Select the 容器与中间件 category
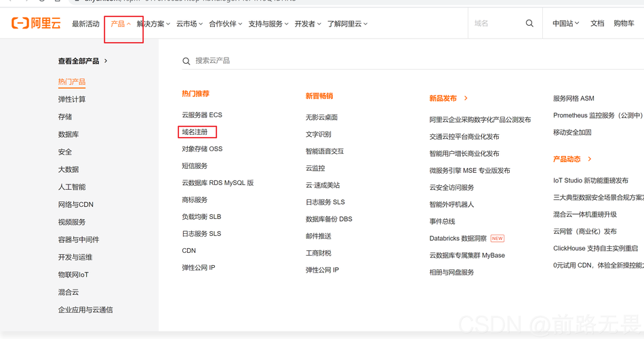The height and width of the screenshot is (339, 644). (x=79, y=239)
